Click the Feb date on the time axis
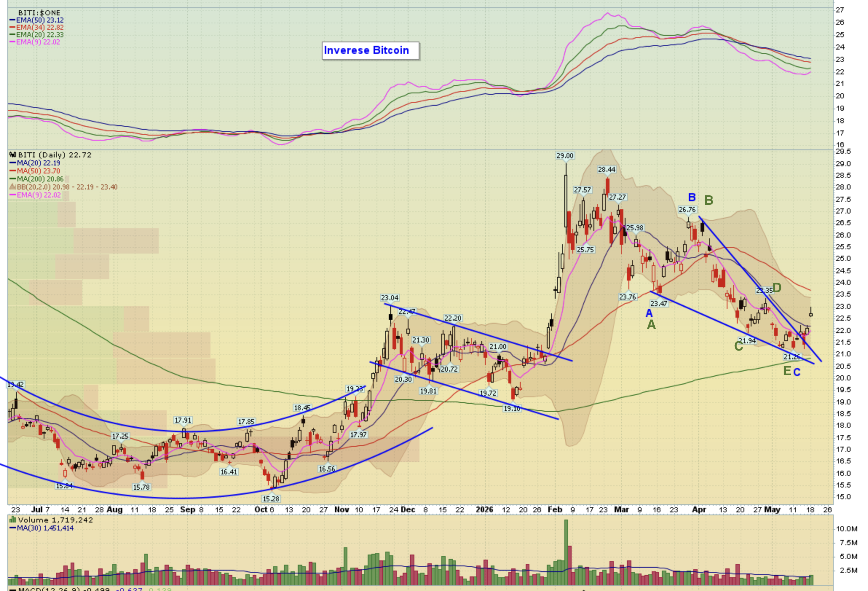Image resolution: width=868 pixels, height=591 pixels. pyautogui.click(x=555, y=509)
